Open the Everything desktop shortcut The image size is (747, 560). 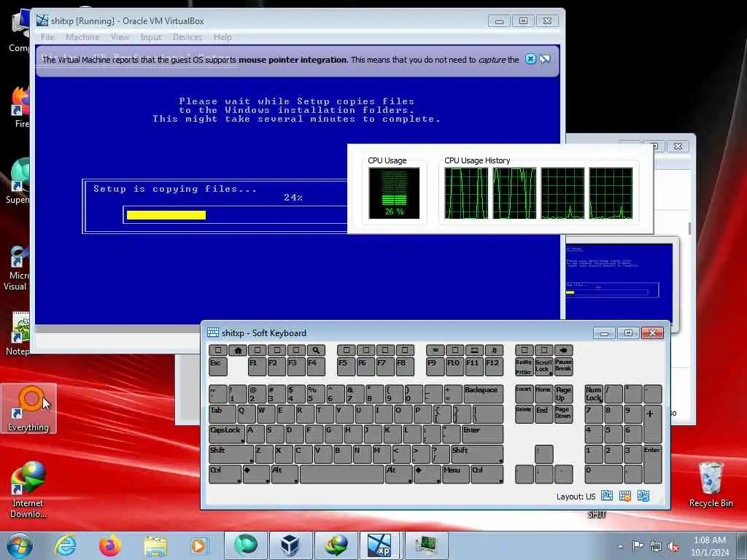[28, 408]
